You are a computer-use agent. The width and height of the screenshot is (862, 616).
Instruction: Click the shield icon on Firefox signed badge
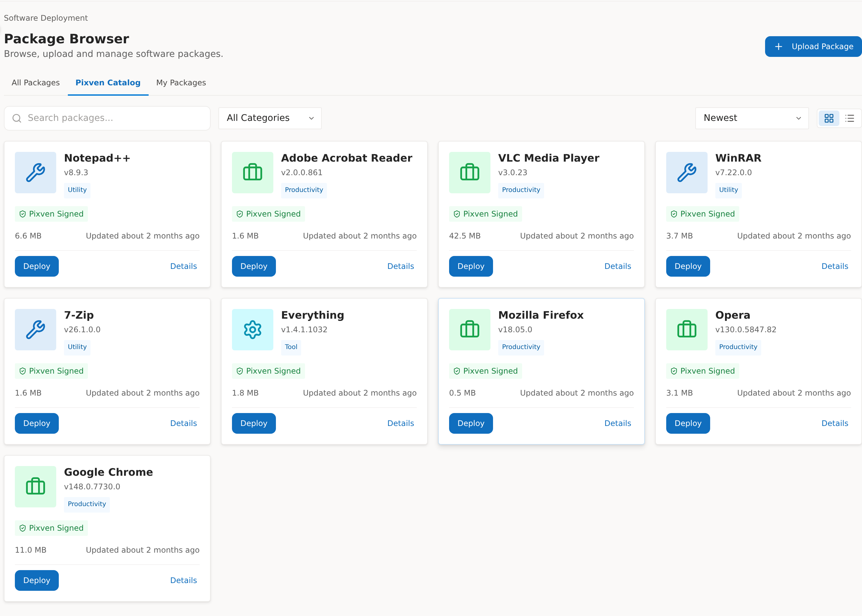pos(457,371)
